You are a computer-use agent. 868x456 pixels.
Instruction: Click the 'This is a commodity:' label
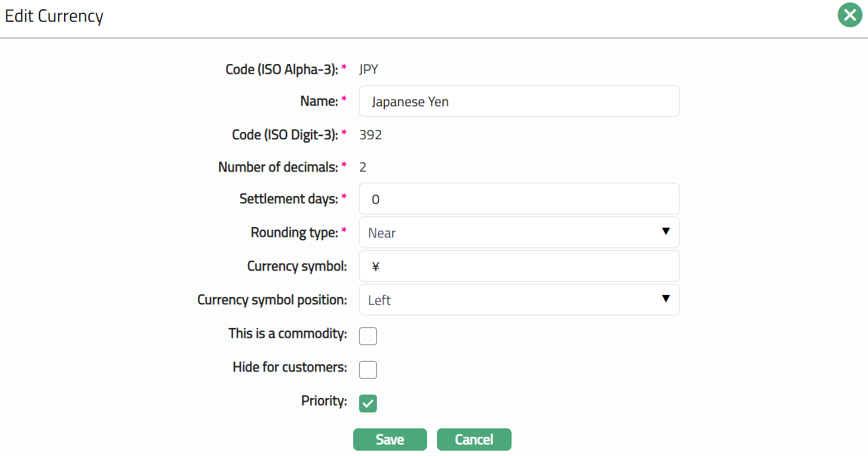(x=287, y=333)
